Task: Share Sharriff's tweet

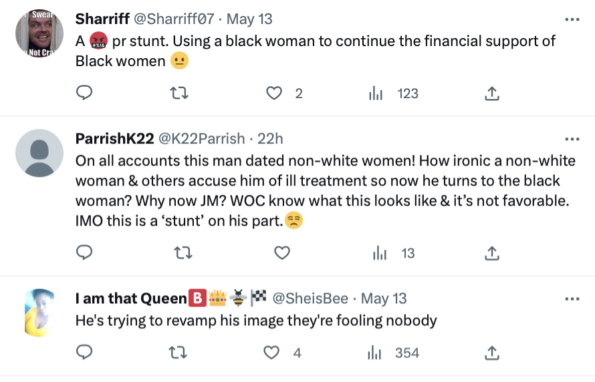Action: 492,93
